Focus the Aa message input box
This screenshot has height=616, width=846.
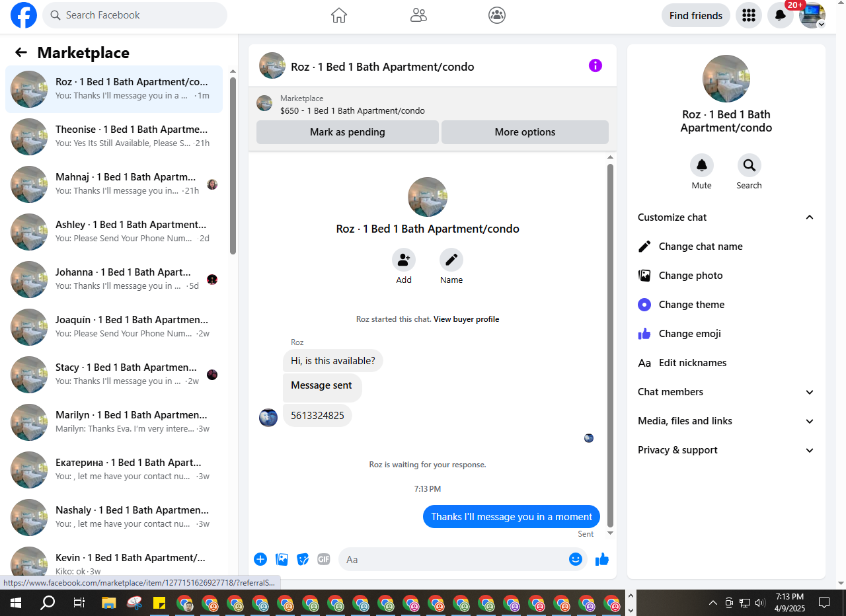pyautogui.click(x=463, y=559)
